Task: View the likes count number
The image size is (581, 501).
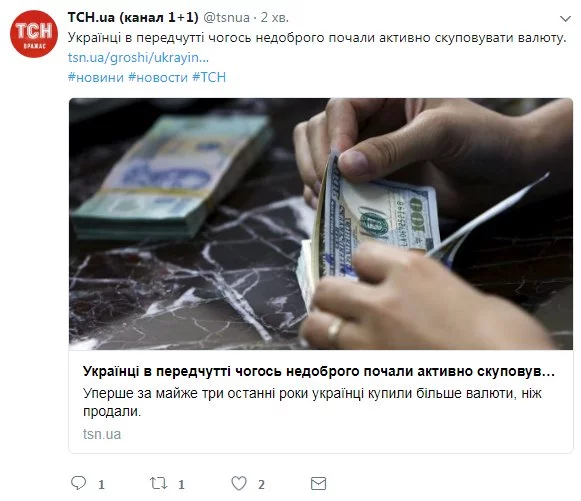Action: 261,484
